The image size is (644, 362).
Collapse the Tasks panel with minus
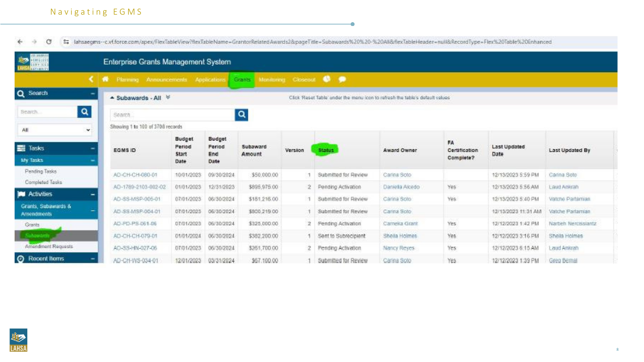pos(92,148)
